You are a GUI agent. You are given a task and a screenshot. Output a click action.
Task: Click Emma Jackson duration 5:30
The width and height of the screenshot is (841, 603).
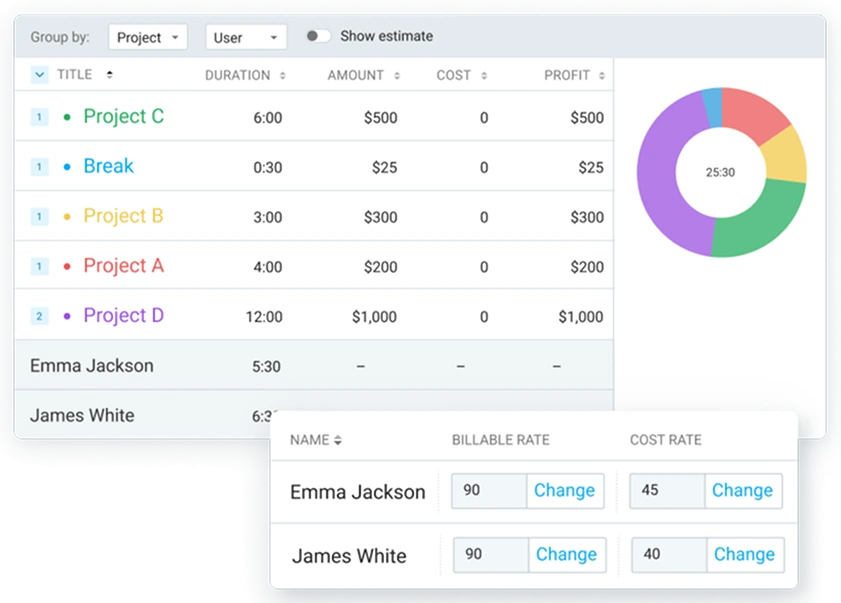(267, 366)
